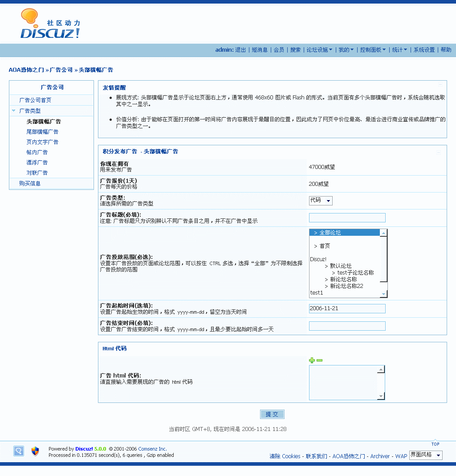The height and width of the screenshot is (476, 456).
Task: Collapse the 友情提醒 panel using its corner icon
Action: click(x=440, y=84)
